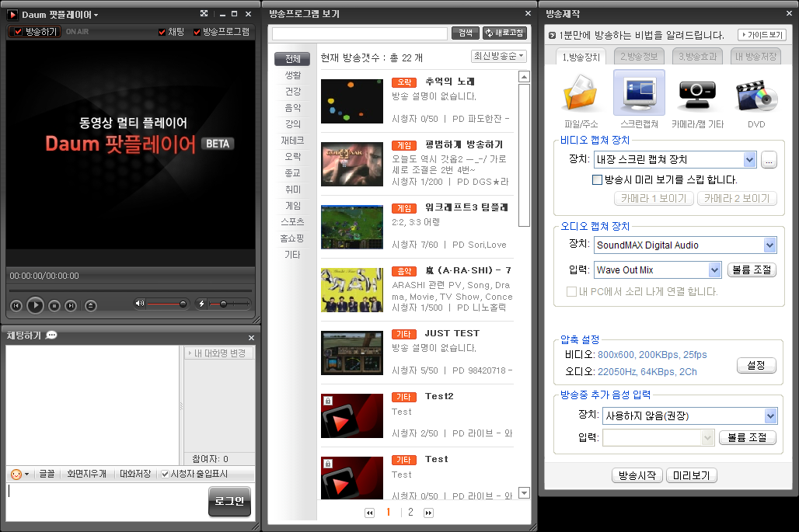Toggle 시청자 출입표시 checkbox in chat

pos(165,474)
